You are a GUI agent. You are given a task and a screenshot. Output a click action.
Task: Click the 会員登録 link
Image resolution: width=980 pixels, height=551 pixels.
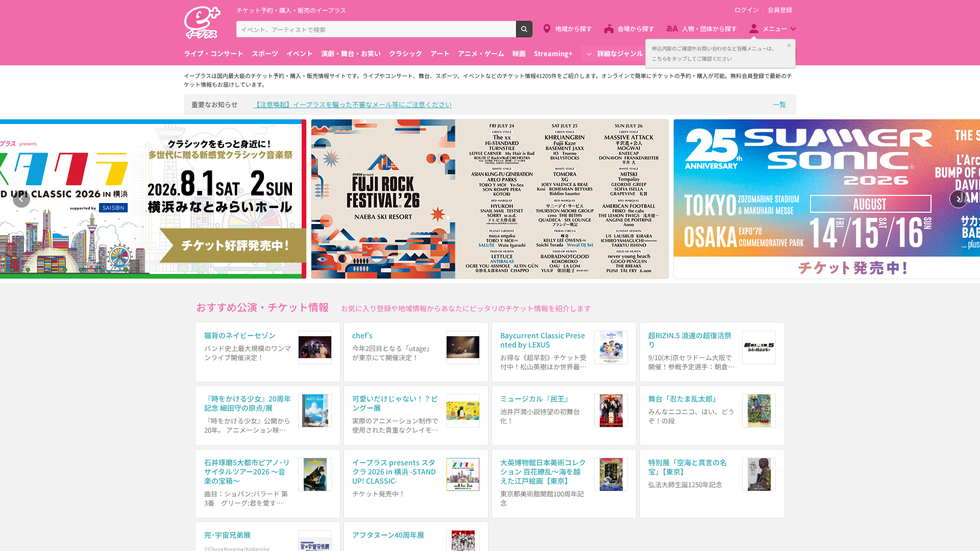click(780, 10)
